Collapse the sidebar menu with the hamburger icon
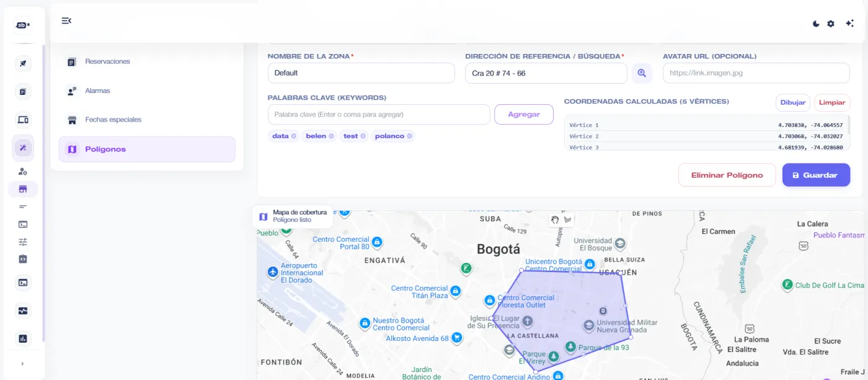 [x=66, y=20]
